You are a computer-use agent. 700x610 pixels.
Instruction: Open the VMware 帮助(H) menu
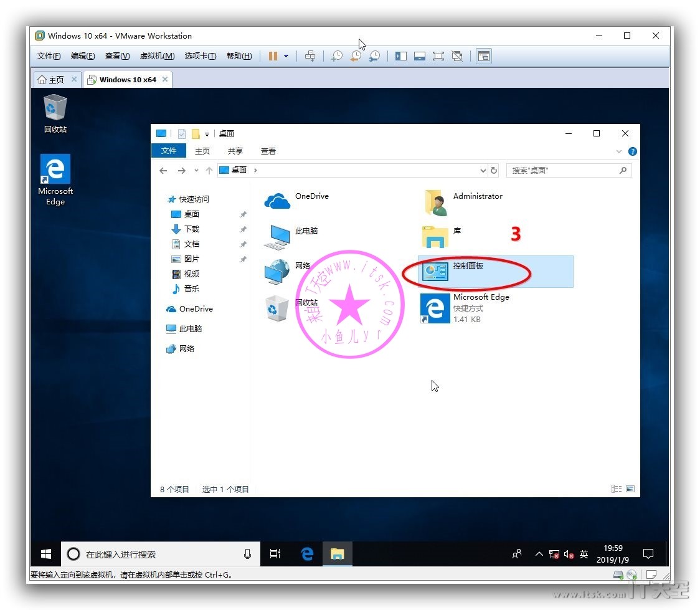pos(239,56)
